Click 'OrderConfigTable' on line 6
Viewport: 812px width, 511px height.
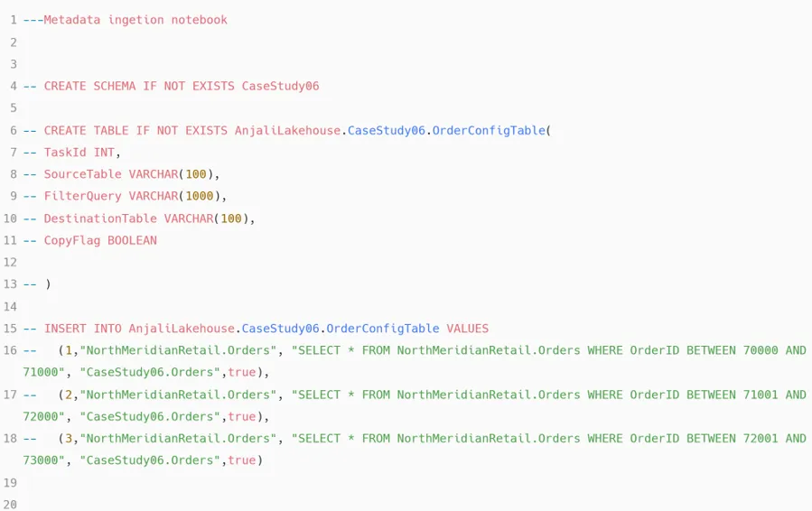tap(489, 131)
